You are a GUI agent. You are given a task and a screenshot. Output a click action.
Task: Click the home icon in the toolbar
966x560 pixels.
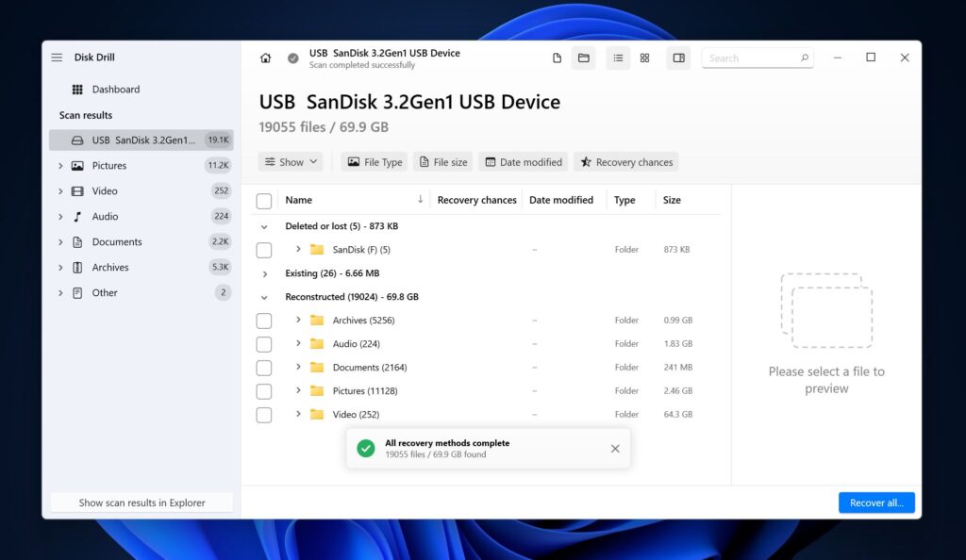point(266,58)
